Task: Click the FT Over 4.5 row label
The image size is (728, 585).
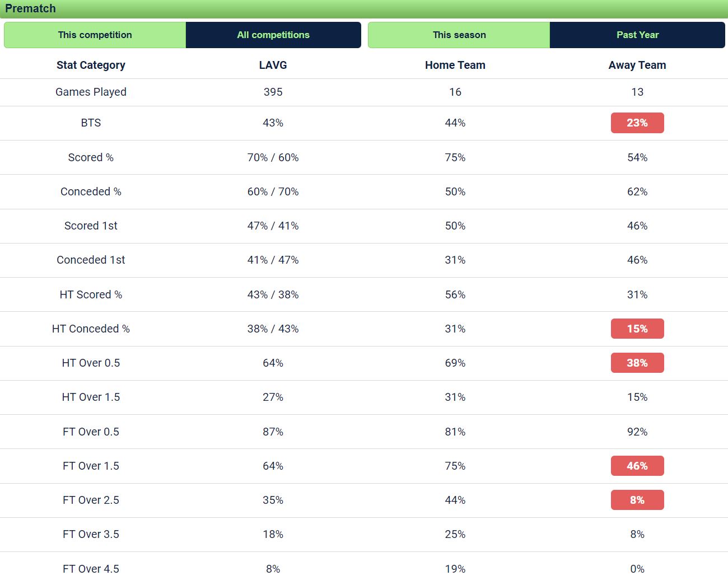Action: [91, 569]
